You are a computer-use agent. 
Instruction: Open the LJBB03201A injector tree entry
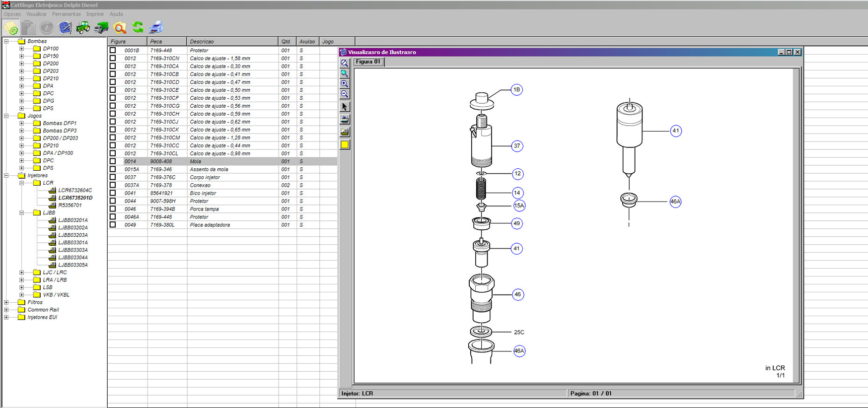pyautogui.click(x=72, y=220)
